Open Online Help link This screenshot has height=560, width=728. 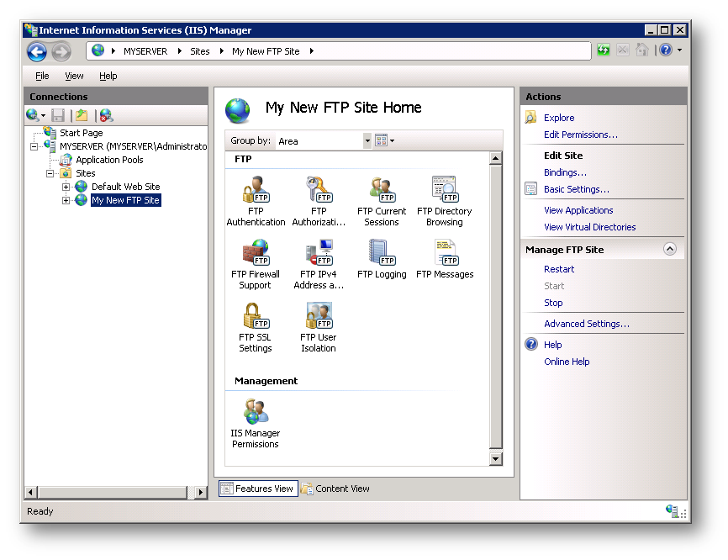(567, 362)
